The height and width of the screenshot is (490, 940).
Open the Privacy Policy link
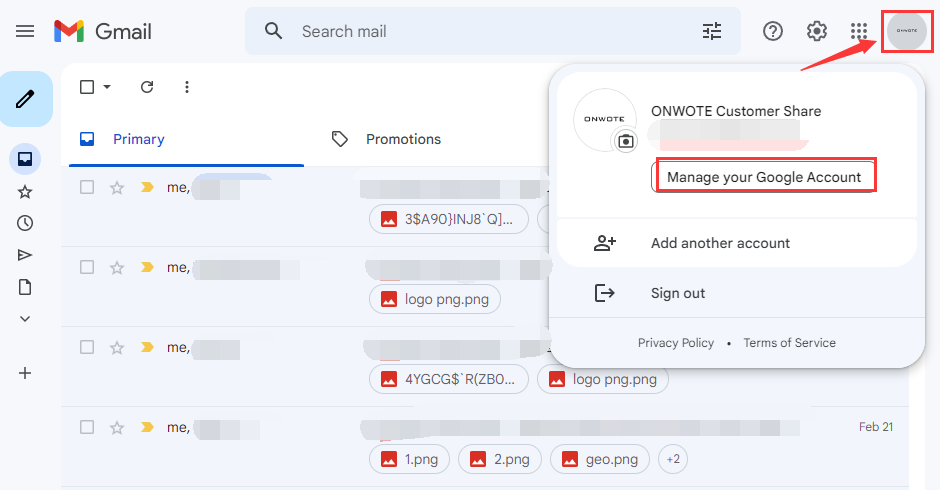676,343
